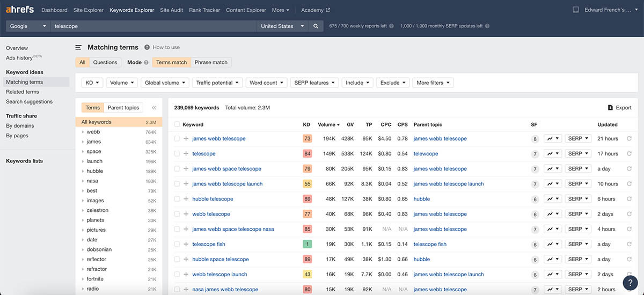Click KD score 73 badge

click(307, 138)
